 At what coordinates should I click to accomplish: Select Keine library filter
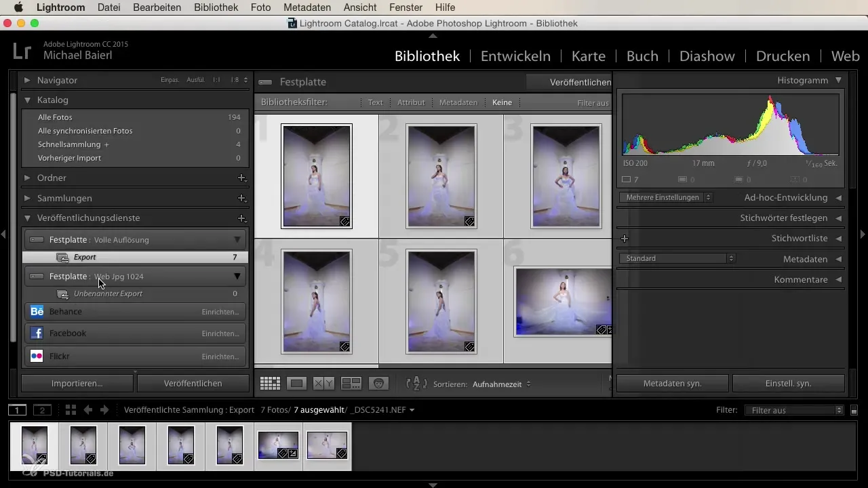[x=502, y=102]
